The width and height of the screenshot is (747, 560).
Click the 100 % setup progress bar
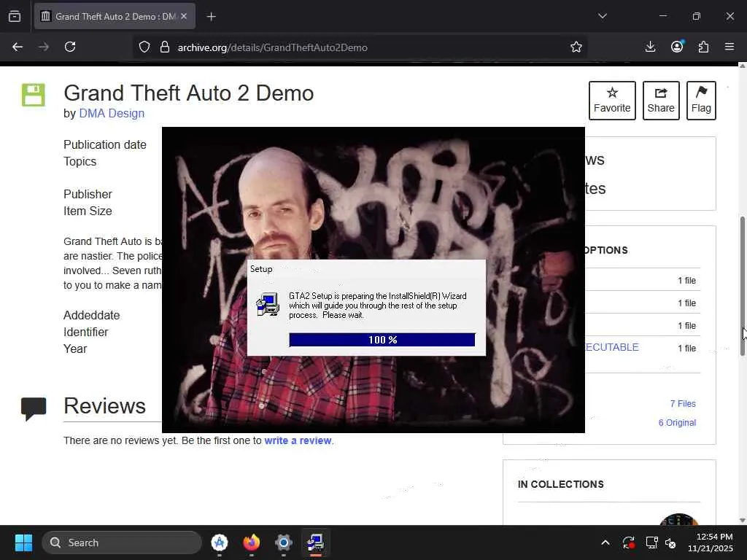(382, 340)
